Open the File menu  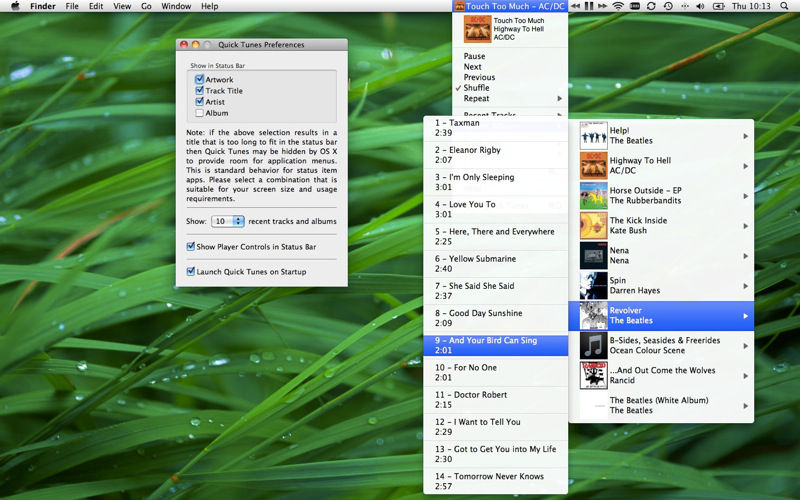(72, 6)
